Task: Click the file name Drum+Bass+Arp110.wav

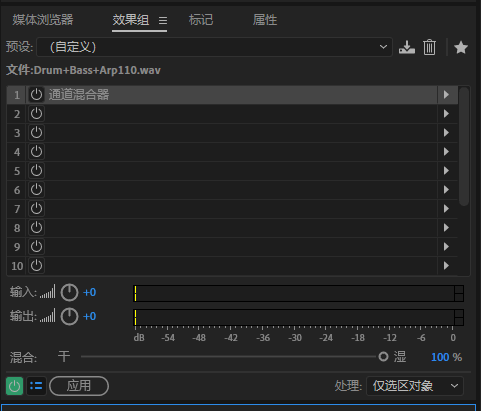Action: click(97, 70)
